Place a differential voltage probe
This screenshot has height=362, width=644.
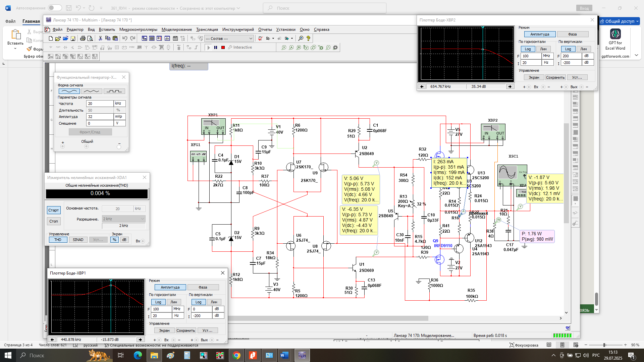306,48
